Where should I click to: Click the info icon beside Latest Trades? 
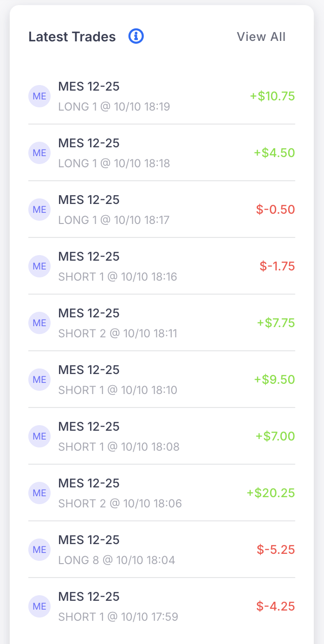coord(136,36)
